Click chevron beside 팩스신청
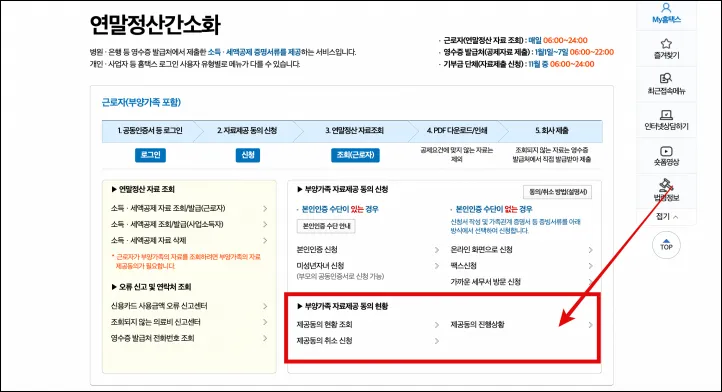 590,266
